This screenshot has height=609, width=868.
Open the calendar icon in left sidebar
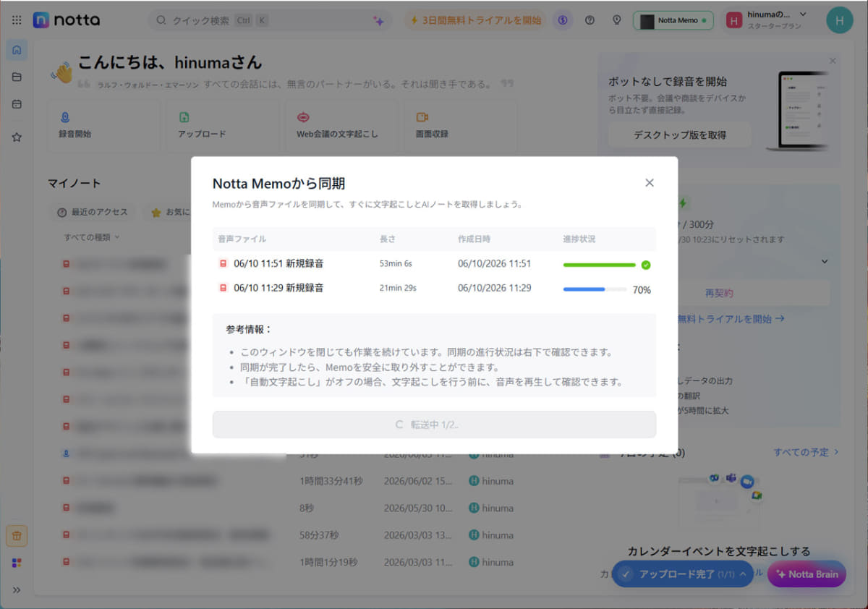(x=17, y=104)
